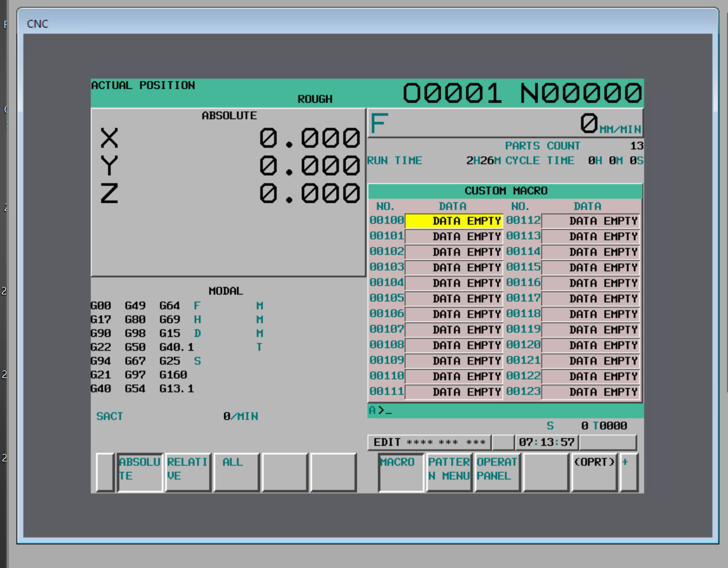The height and width of the screenshot is (568, 728).
Task: Select macro variable 00109 data cell
Action: [454, 361]
